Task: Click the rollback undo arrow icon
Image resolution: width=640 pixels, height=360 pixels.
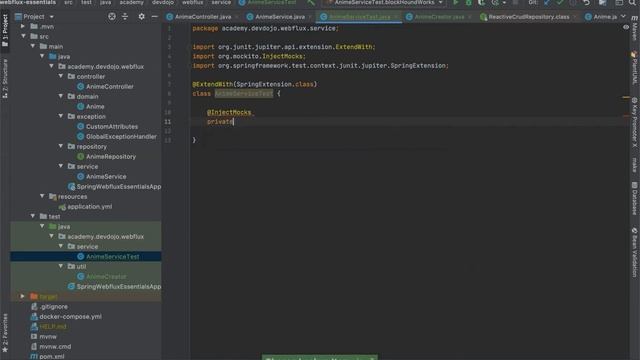Action: [x=587, y=3]
